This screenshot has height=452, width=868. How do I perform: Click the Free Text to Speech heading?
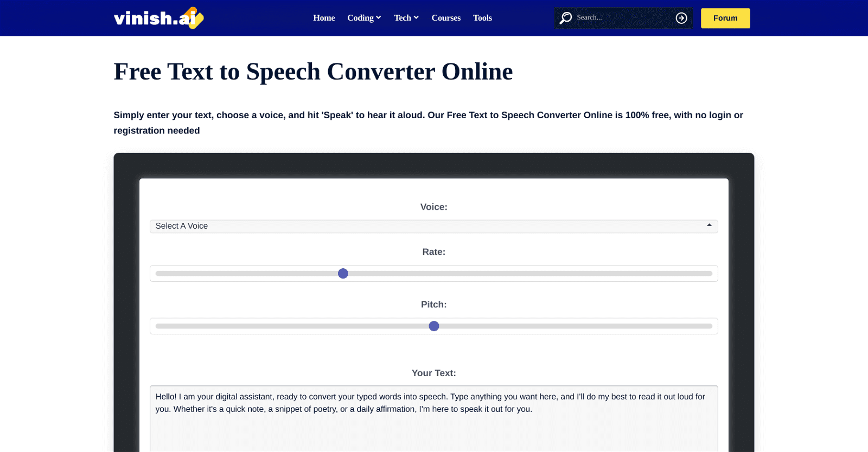coord(313,72)
